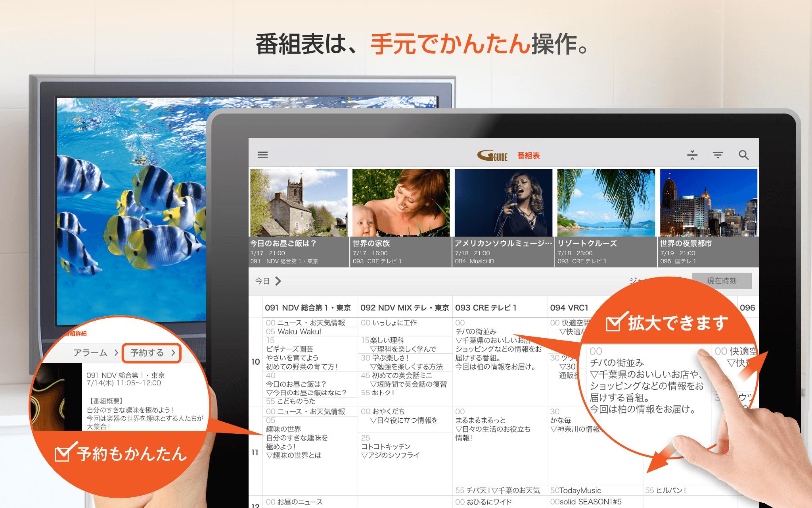Click the 予約する button in detail popup
This screenshot has height=508, width=812.
[152, 353]
